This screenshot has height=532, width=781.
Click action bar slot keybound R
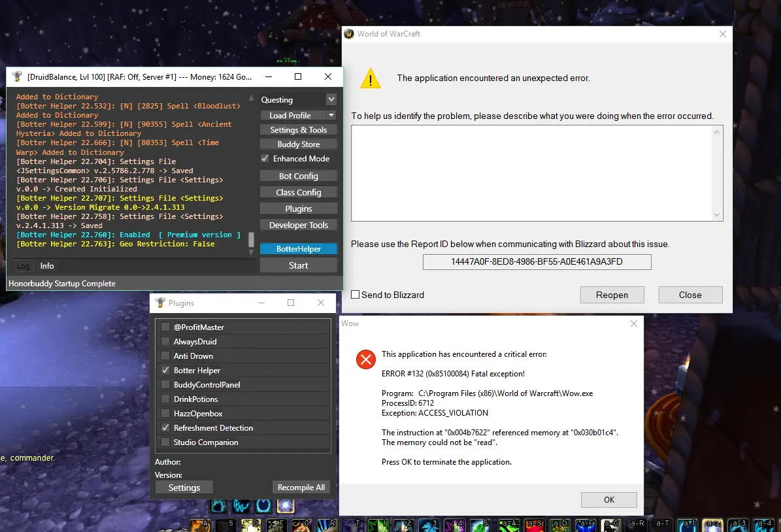coord(327,525)
